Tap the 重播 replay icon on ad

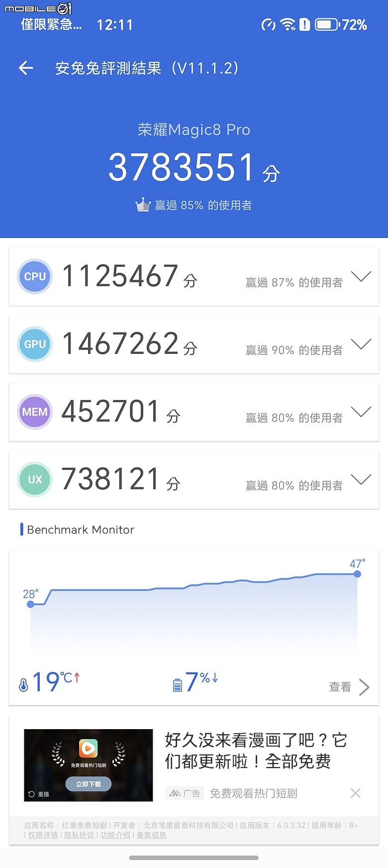pyautogui.click(x=31, y=794)
